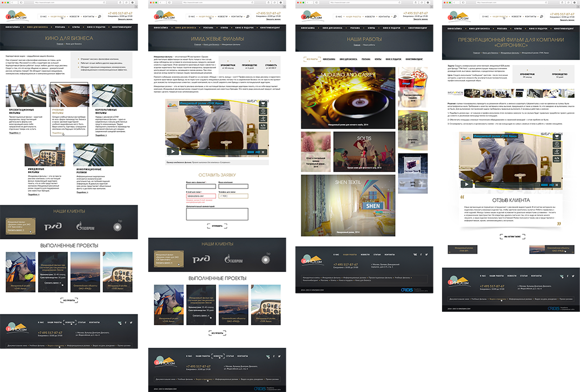
Task: Click Новости in the Ситроникс page top menu
Action: tap(516, 16)
